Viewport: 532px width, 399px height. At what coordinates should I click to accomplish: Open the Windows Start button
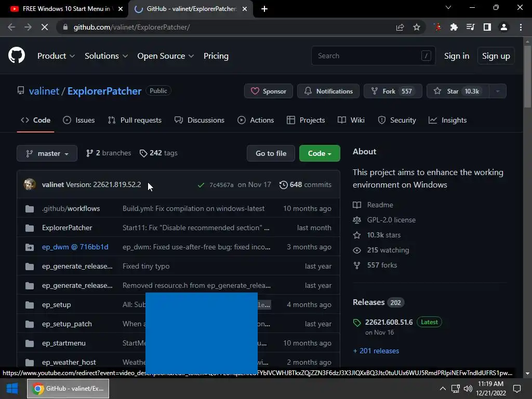(12, 389)
